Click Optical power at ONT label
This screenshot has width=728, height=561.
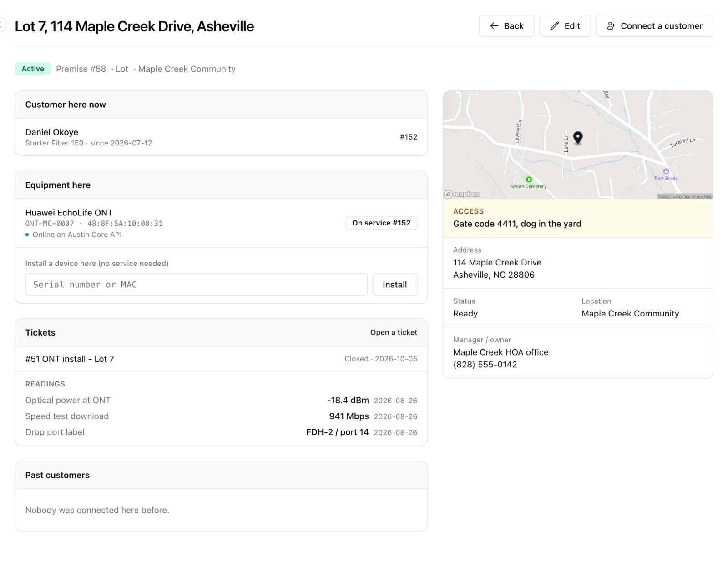pos(68,400)
